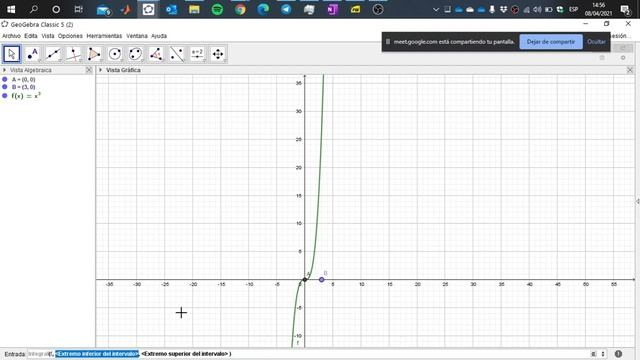Open input history arrows in Entrada bar
The width and height of the screenshot is (640, 360).
(x=602, y=354)
